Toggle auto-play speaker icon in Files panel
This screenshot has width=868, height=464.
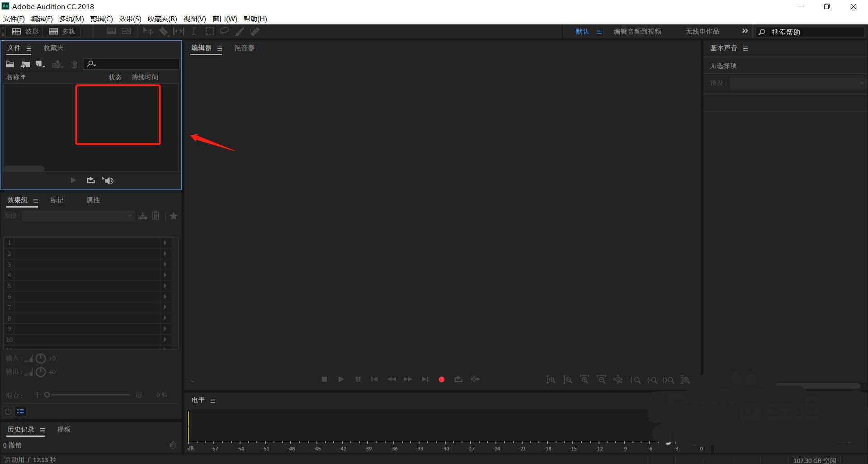click(x=108, y=180)
